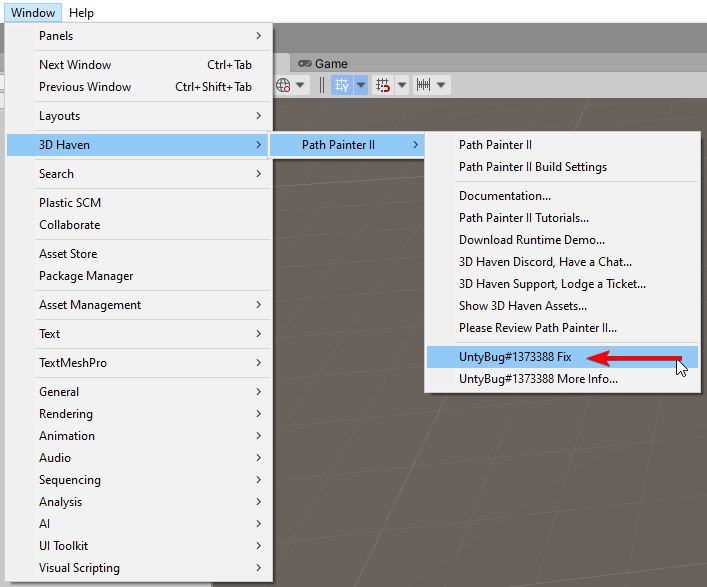Image resolution: width=707 pixels, height=587 pixels.
Task: Open Path Painter II Build Settings
Action: [562, 167]
